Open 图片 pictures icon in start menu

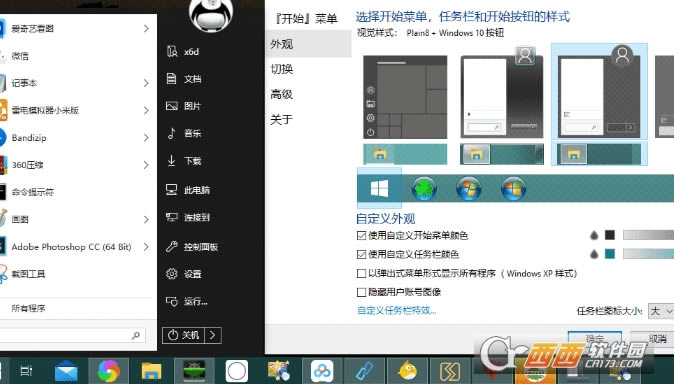(172, 106)
